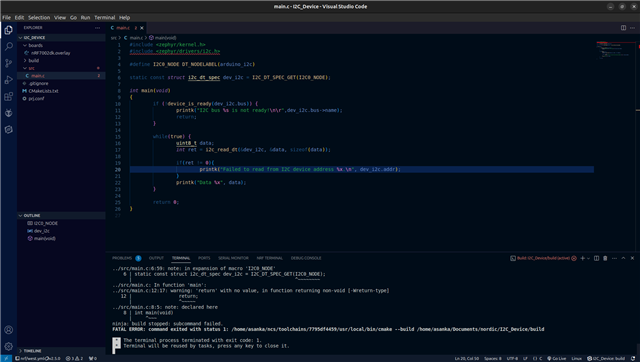Collapse the boards folder
Viewport: 640px width, 362px height.
(61, 45)
